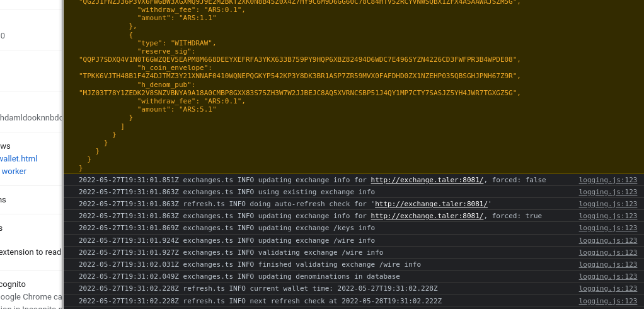Open exchange URL in the 'forced: true' log

[427, 216]
